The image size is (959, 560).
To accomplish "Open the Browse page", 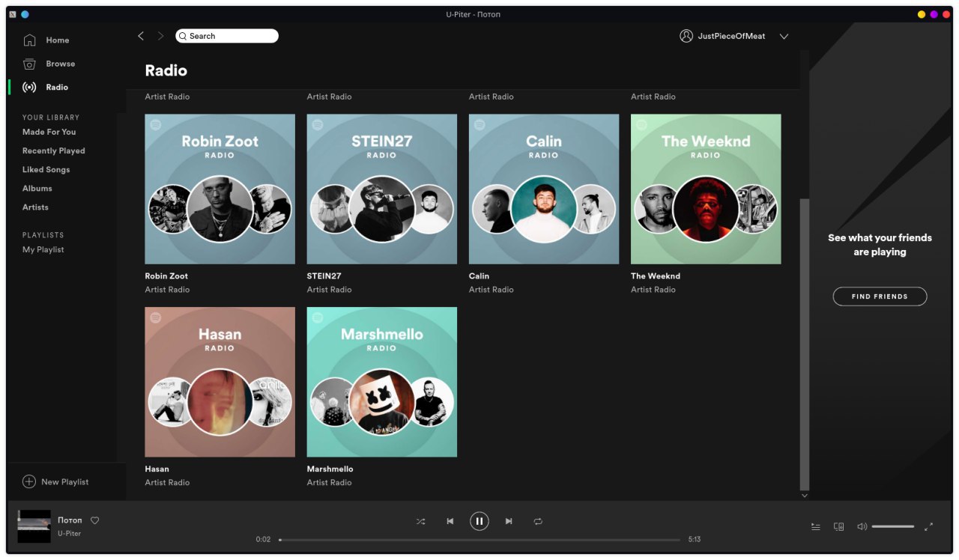I will [x=60, y=64].
